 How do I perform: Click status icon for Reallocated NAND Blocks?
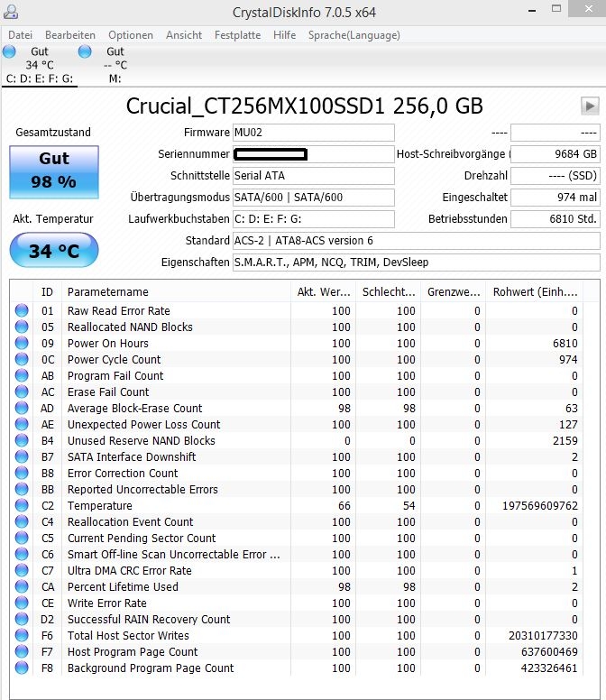[x=22, y=327]
